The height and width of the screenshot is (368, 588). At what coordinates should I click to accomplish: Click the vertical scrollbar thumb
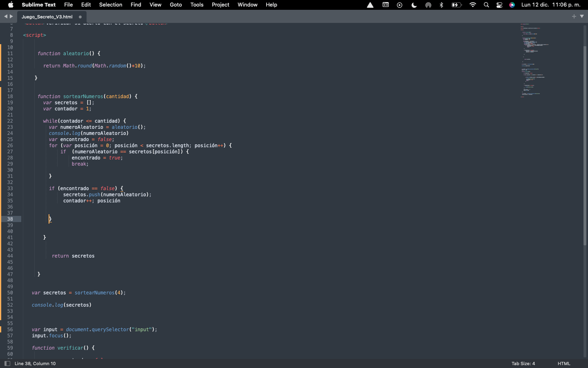[585, 145]
